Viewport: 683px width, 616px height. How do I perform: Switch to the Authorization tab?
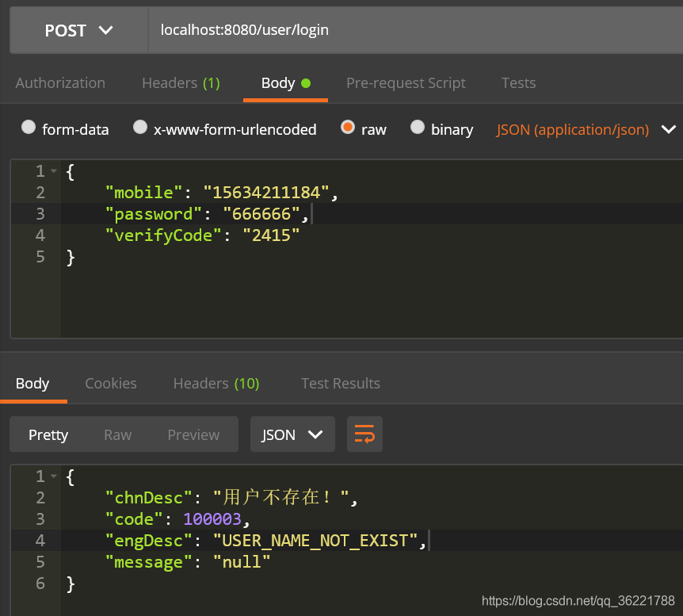coord(60,82)
